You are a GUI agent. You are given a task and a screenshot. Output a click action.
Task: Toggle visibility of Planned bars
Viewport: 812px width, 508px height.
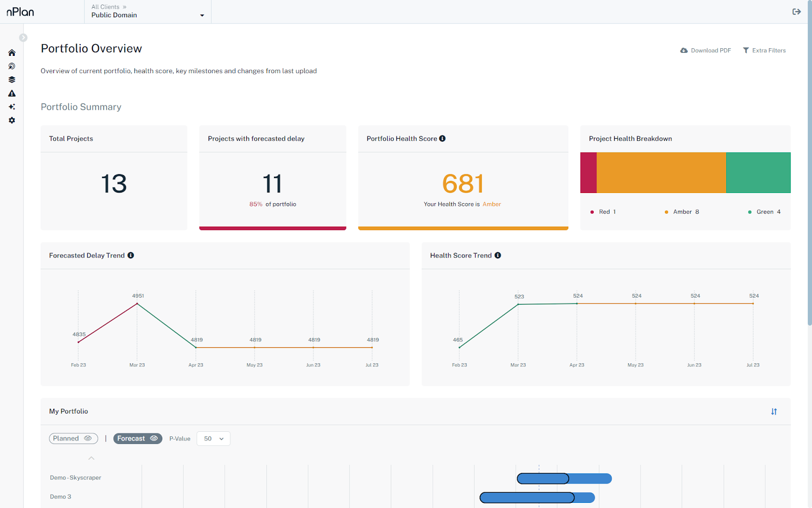coord(89,438)
